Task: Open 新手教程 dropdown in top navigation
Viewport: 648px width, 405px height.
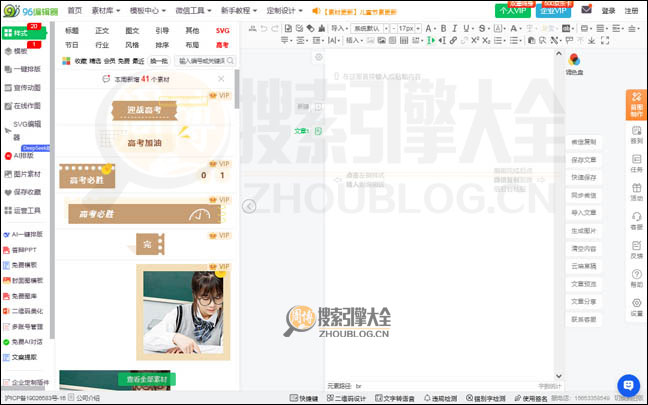Action: pyautogui.click(x=239, y=10)
